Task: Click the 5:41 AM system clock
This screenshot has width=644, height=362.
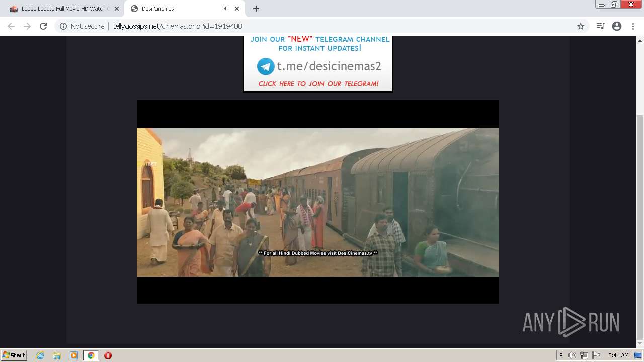Action: (618, 355)
